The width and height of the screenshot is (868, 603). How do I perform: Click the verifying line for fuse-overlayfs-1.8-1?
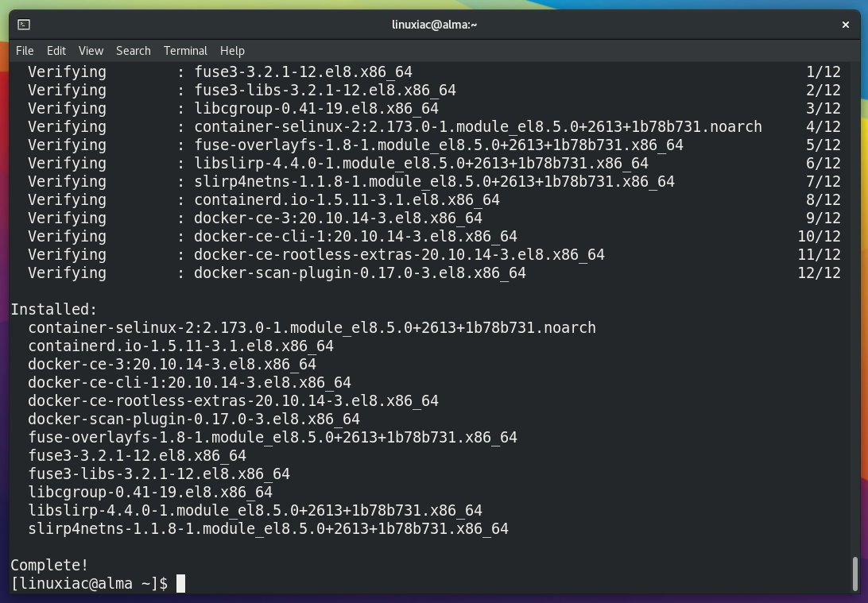[434, 145]
